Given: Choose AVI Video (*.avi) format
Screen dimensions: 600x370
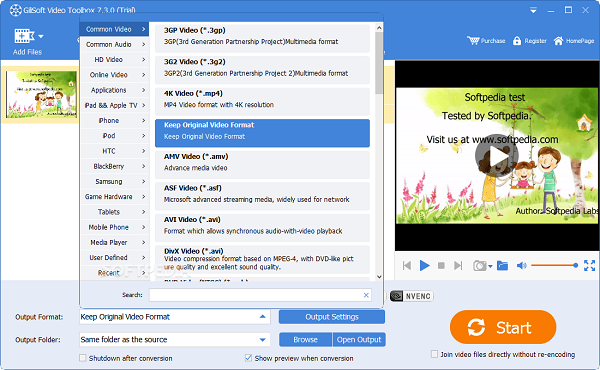Looking at the screenshot, I should click(x=262, y=228).
